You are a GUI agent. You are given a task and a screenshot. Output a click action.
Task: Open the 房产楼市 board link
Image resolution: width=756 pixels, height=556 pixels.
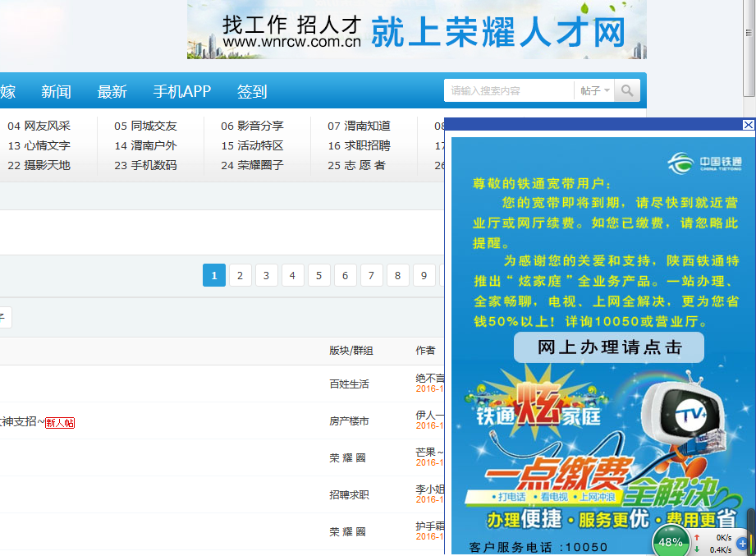(349, 421)
